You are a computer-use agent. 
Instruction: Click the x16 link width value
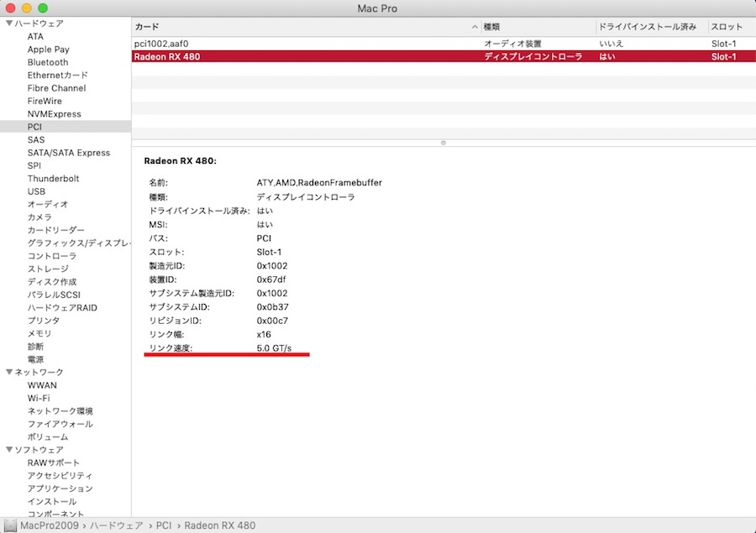(x=264, y=334)
